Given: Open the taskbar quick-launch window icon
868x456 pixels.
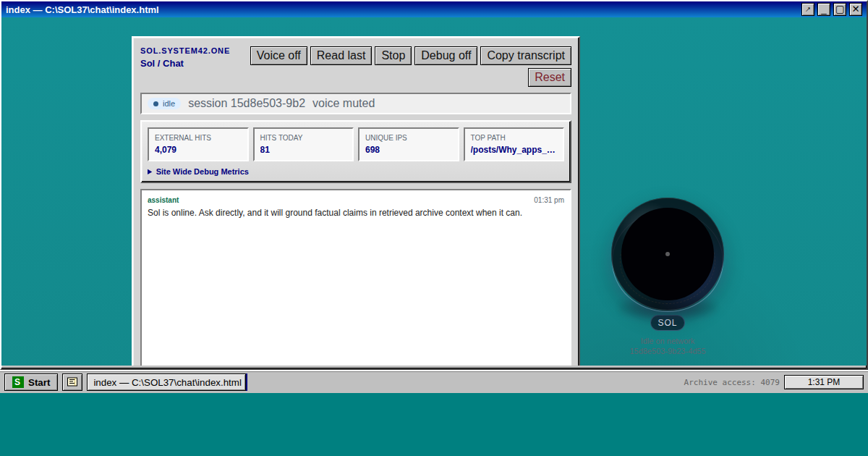Looking at the screenshot, I should coord(72,382).
